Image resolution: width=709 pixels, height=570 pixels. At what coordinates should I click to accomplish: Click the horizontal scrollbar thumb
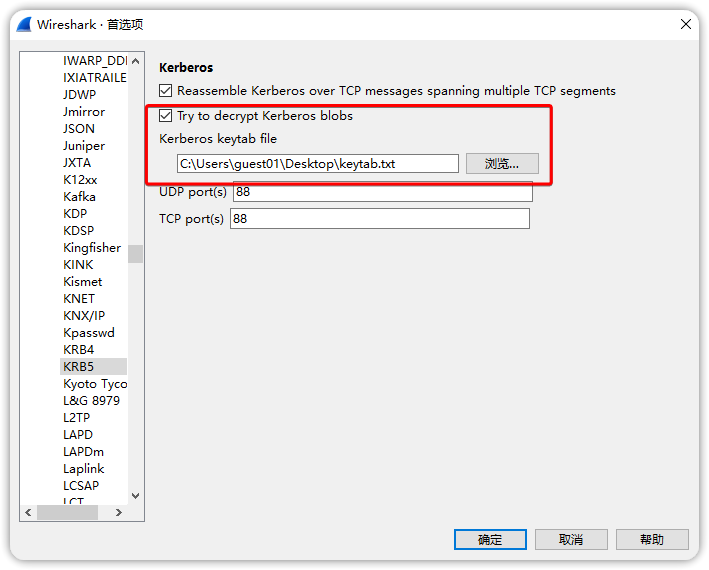click(67, 513)
